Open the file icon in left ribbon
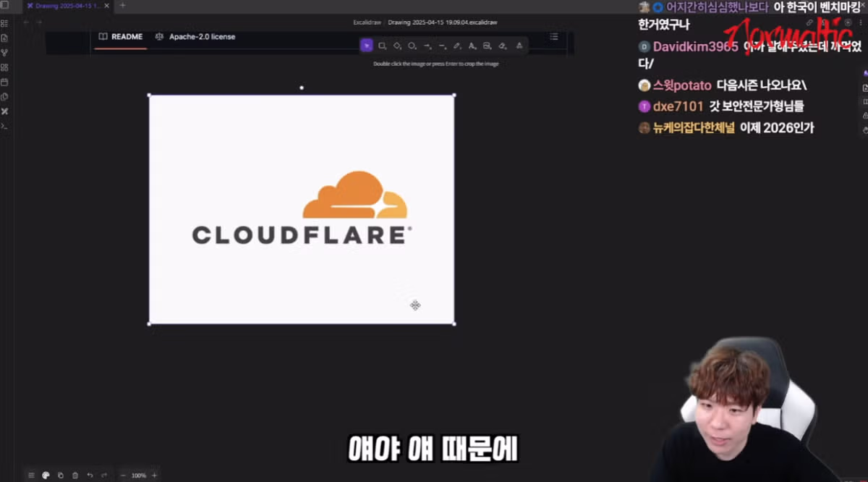This screenshot has height=482, width=868. click(4, 38)
